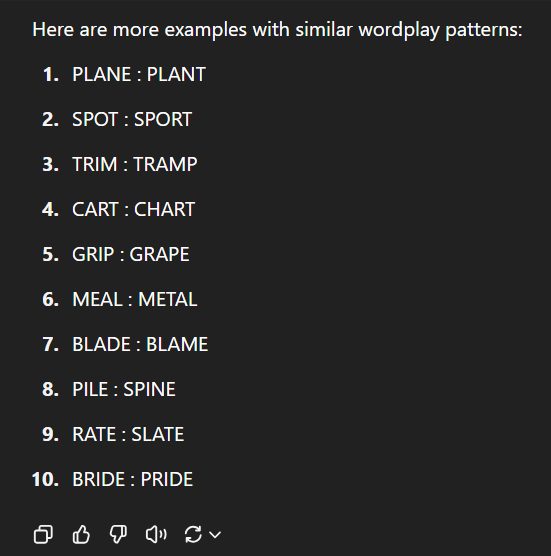
Task: Click the list number 5 marker
Action: 50,255
